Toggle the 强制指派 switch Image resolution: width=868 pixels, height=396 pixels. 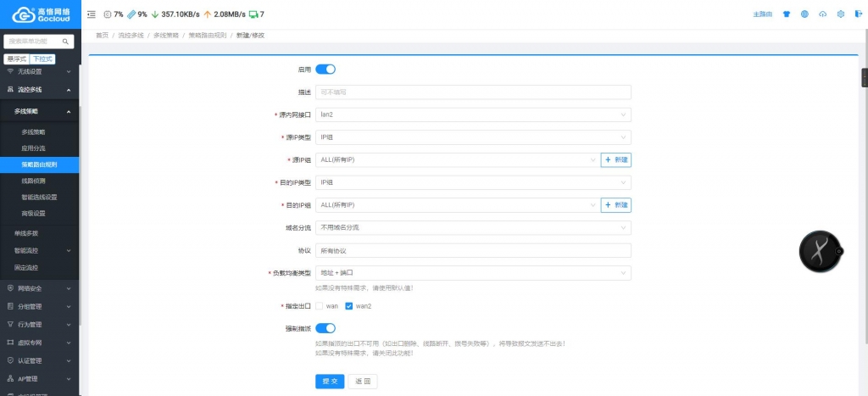pyautogui.click(x=325, y=328)
